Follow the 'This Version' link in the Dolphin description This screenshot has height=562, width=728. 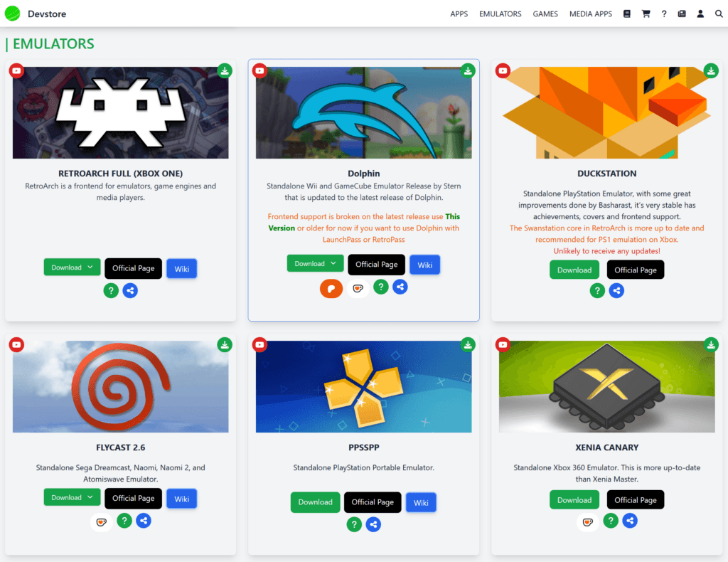(452, 217)
